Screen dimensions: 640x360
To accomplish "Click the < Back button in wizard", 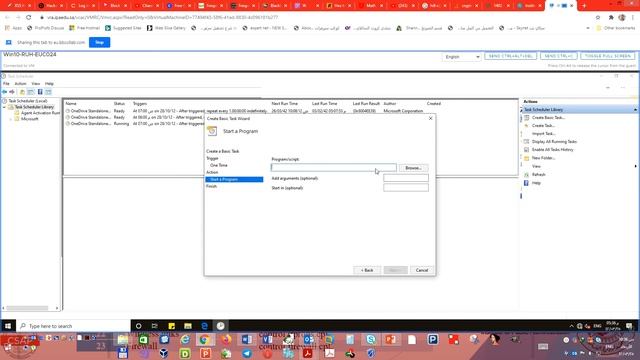I will click(367, 270).
